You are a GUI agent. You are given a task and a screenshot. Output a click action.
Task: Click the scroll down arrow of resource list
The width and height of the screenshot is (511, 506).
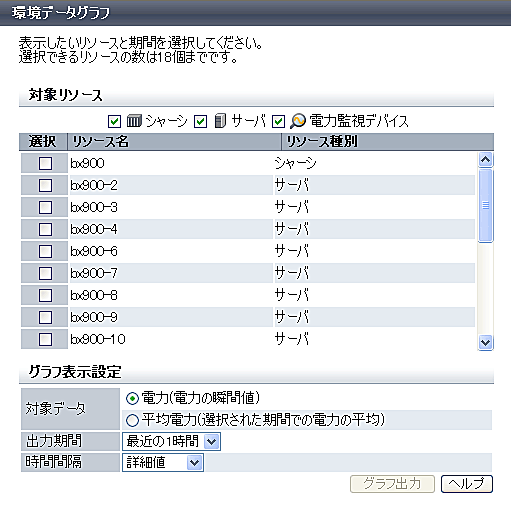click(485, 343)
